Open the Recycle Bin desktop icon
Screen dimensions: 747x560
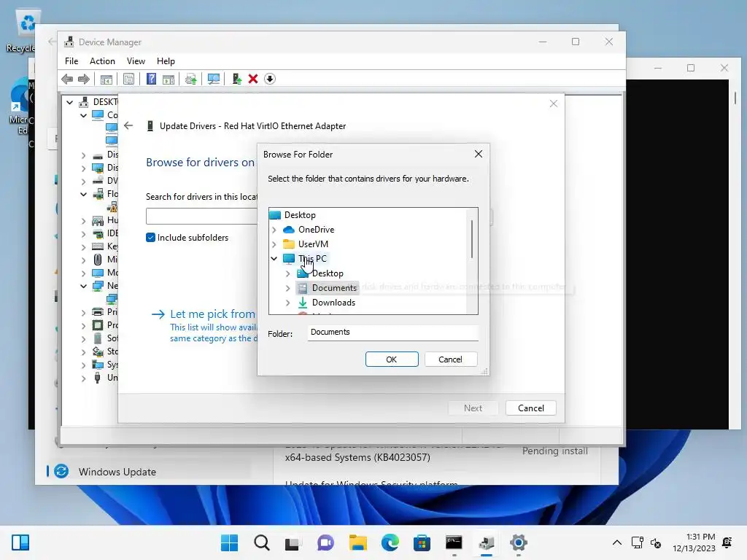click(x=21, y=31)
